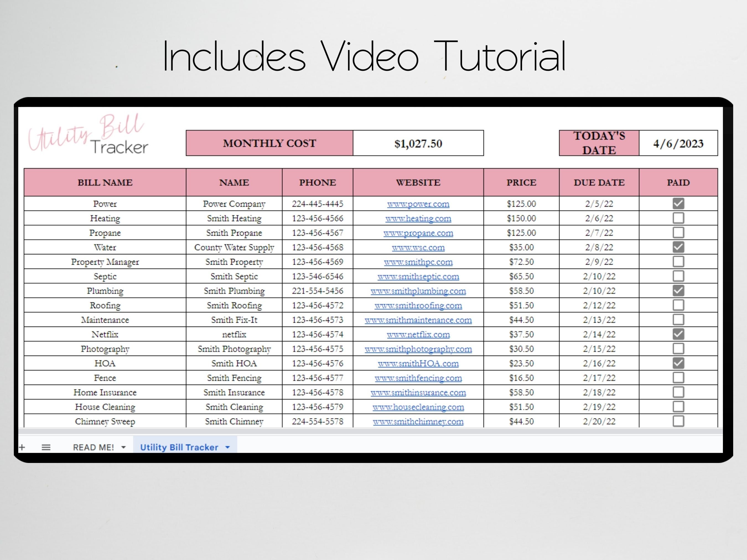Check the Paid box for Heating
This screenshot has height=560, width=747.
coord(679,218)
